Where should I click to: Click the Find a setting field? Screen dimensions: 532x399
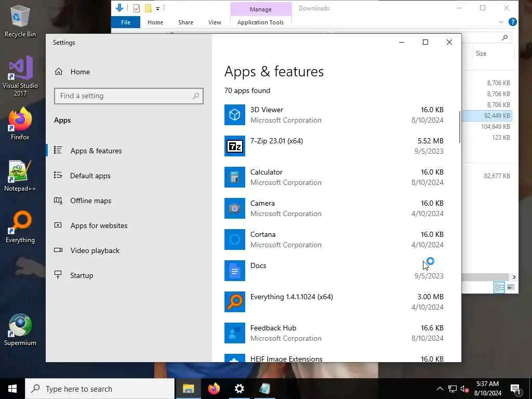(x=129, y=96)
